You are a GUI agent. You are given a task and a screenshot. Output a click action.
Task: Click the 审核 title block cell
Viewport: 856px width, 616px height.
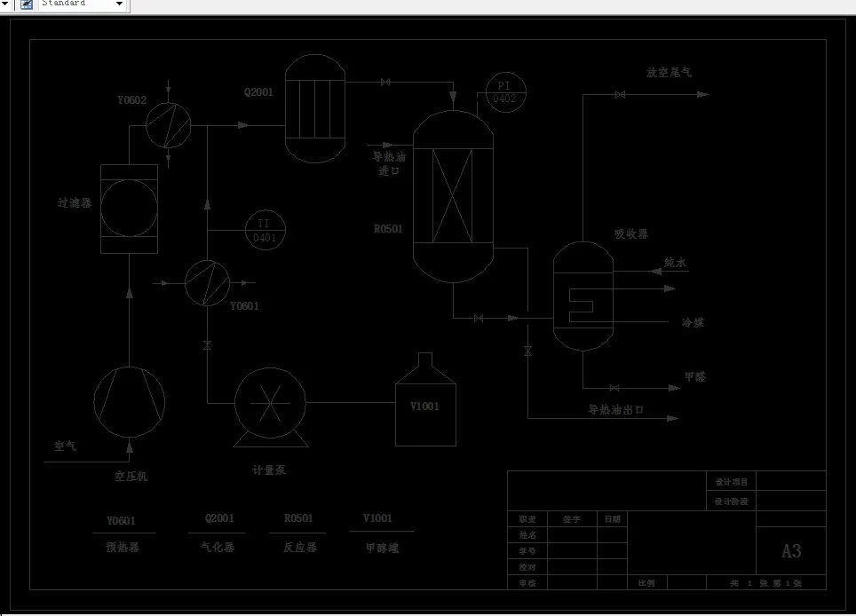(x=527, y=583)
